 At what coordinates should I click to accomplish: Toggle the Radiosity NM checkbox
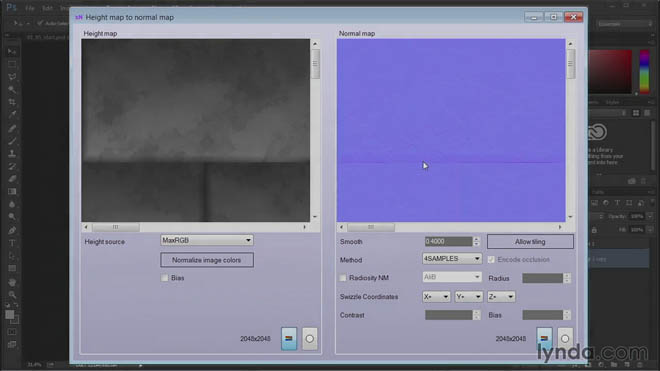[343, 278]
